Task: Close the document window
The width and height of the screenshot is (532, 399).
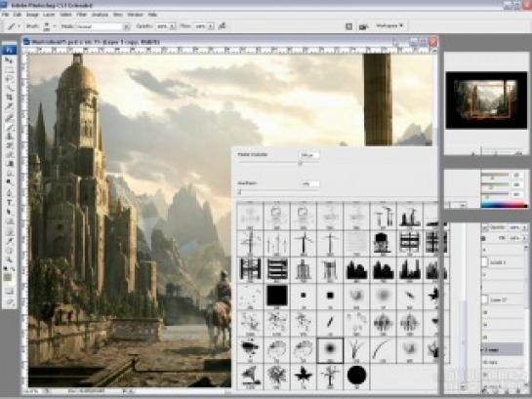Action: click(x=433, y=42)
